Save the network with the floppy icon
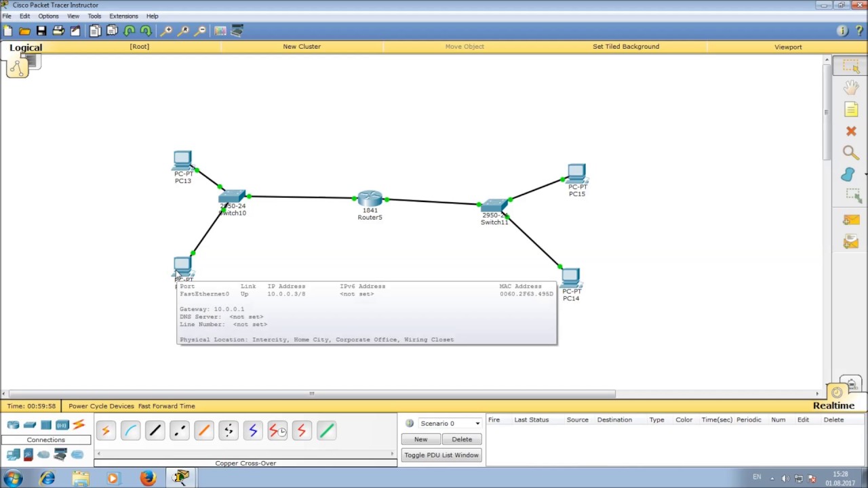868x488 pixels. pyautogui.click(x=41, y=30)
